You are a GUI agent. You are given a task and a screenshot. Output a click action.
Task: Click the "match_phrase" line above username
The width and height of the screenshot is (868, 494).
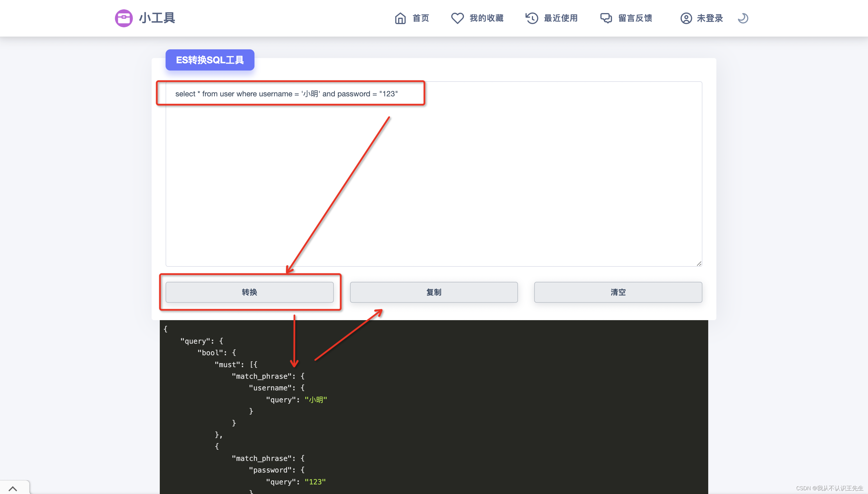pyautogui.click(x=268, y=376)
